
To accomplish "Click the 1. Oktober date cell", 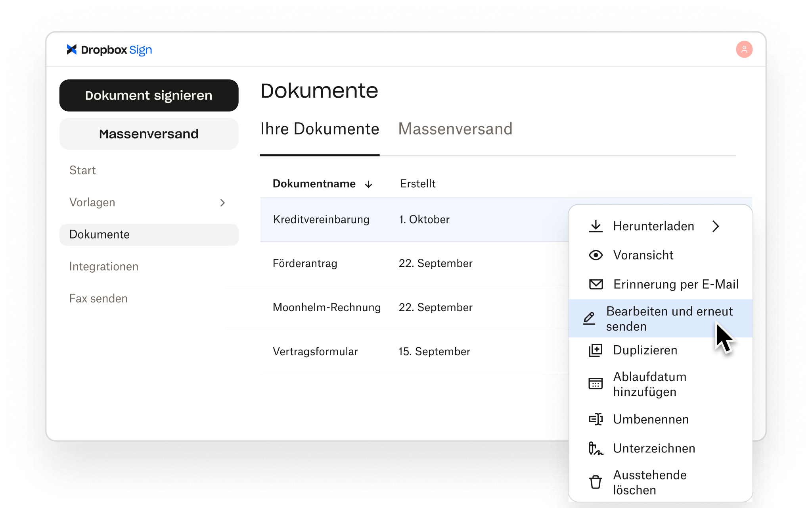I will [424, 219].
